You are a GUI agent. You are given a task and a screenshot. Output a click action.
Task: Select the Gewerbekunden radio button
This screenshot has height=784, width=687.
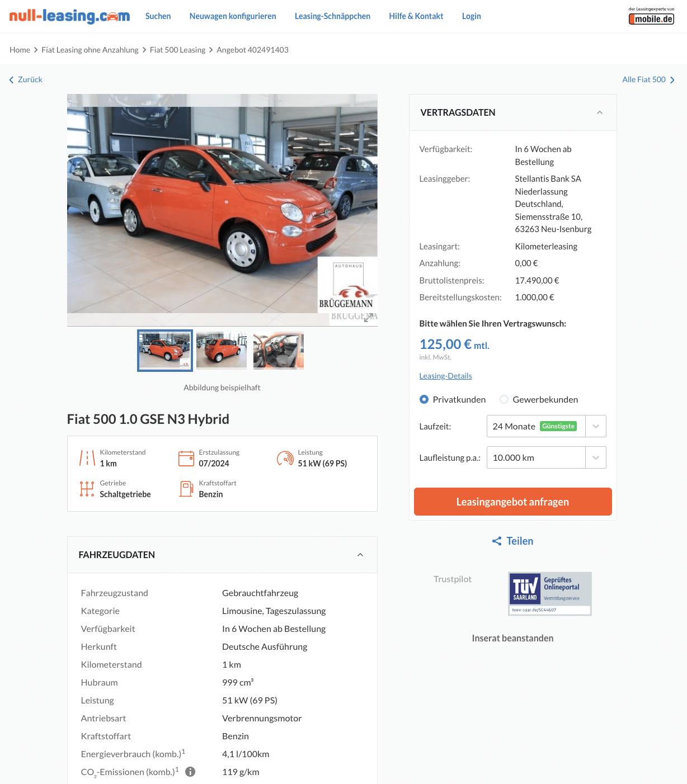tap(504, 399)
